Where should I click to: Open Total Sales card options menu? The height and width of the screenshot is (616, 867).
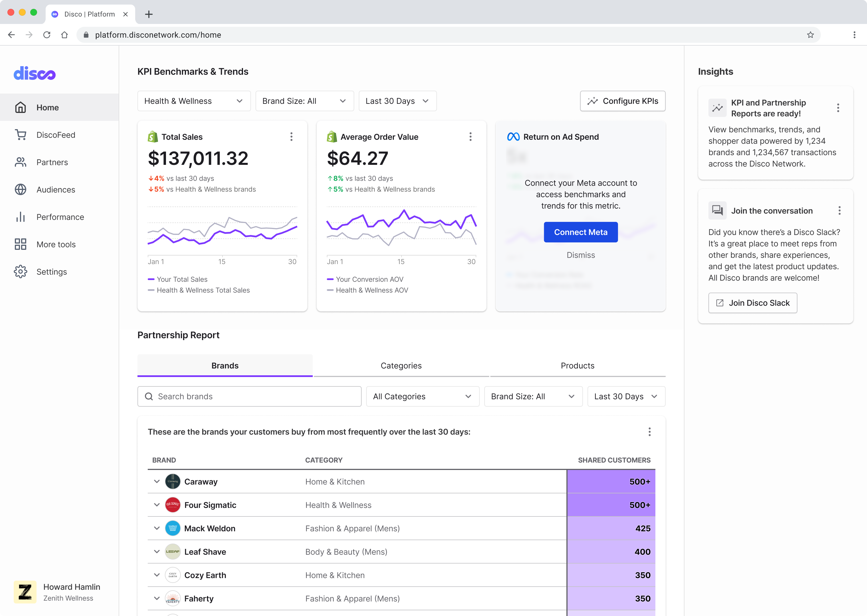(x=291, y=137)
